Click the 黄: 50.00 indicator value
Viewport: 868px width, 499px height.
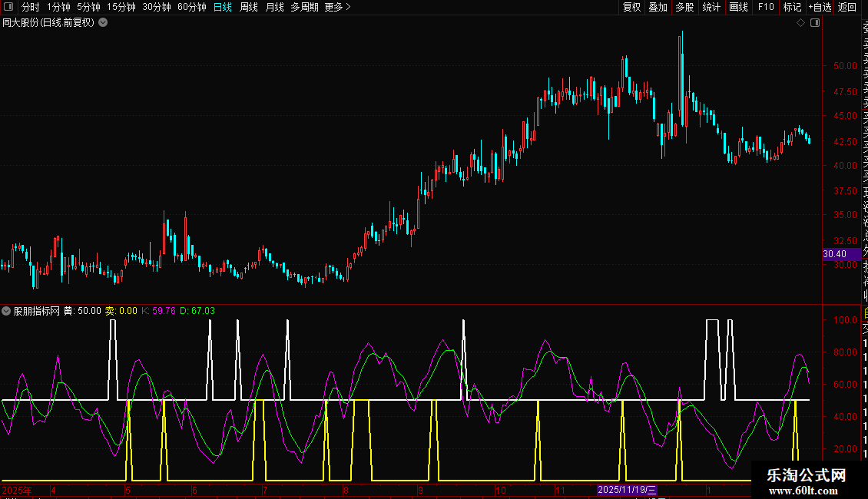point(82,311)
